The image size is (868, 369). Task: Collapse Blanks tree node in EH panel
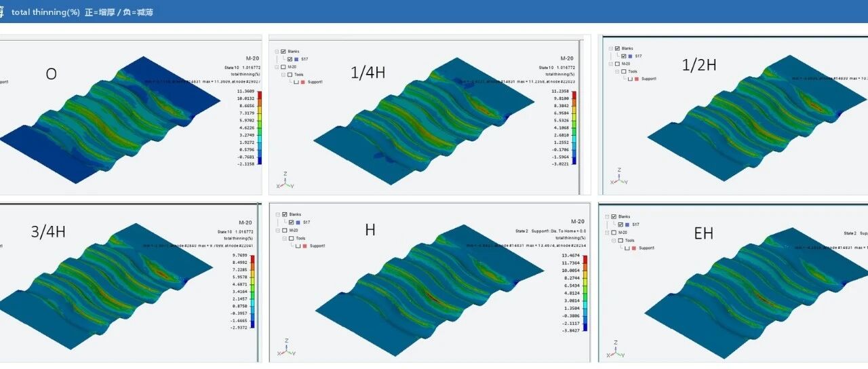[x=607, y=217]
